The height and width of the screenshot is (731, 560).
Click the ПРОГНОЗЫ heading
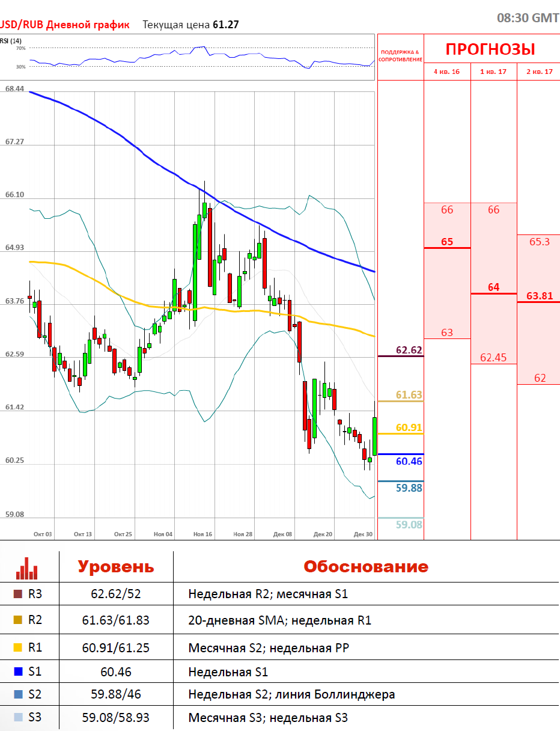[490, 49]
